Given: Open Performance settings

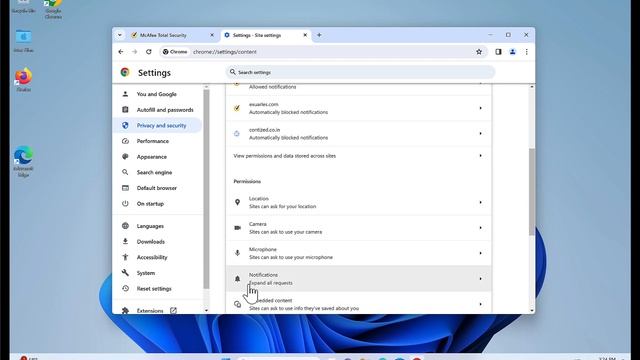Looking at the screenshot, I should click(x=157, y=141).
